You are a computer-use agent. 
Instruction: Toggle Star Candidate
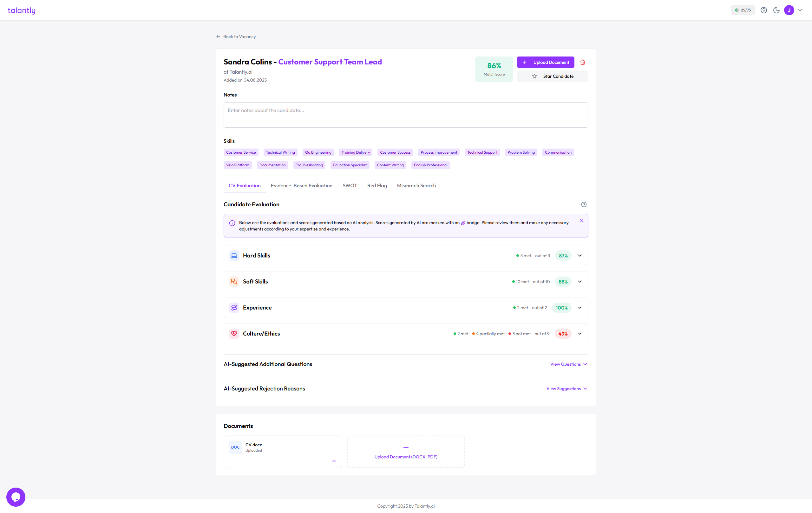coord(552,76)
